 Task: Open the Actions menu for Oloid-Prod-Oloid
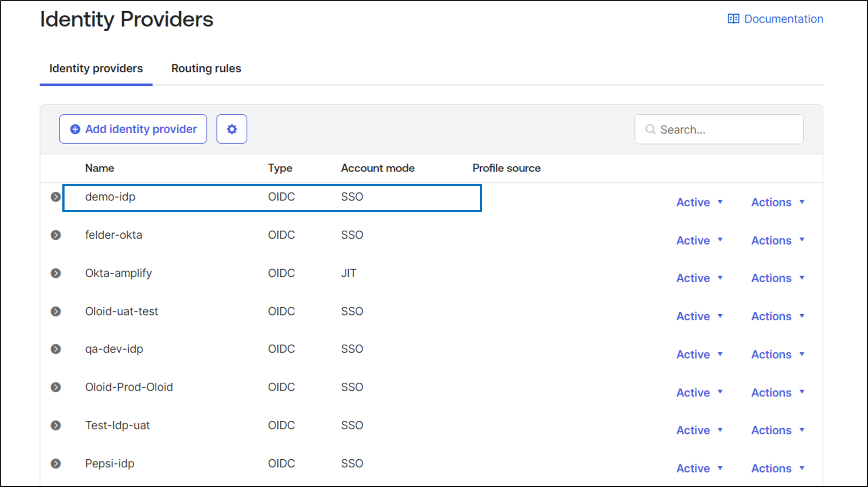(x=778, y=392)
